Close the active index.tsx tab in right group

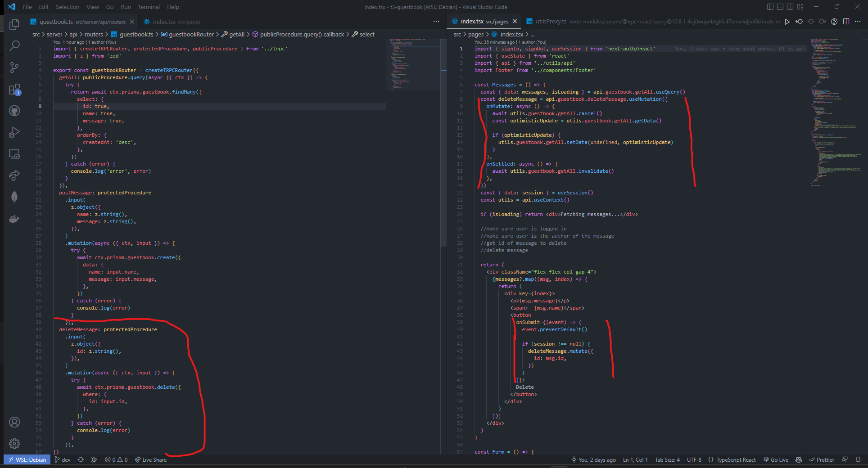coord(515,22)
